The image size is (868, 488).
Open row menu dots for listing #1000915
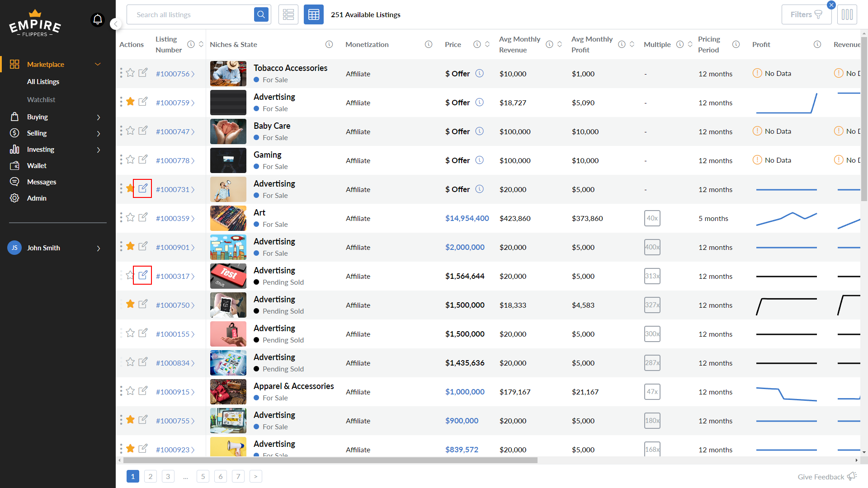(x=121, y=391)
